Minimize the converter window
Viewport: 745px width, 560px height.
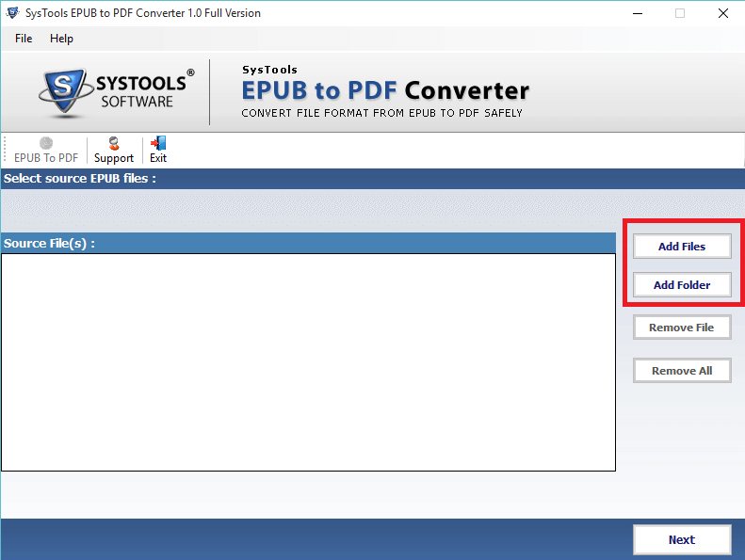[638, 13]
